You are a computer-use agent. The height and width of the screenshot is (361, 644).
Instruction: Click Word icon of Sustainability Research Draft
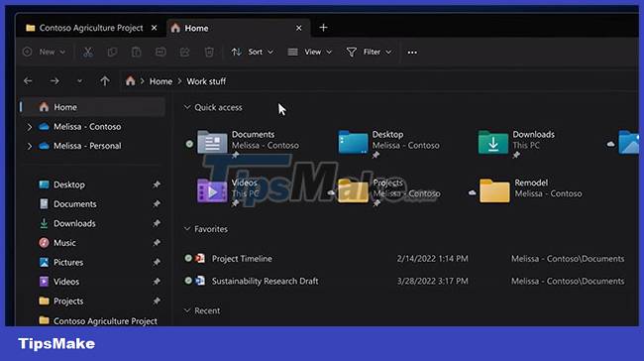200,281
